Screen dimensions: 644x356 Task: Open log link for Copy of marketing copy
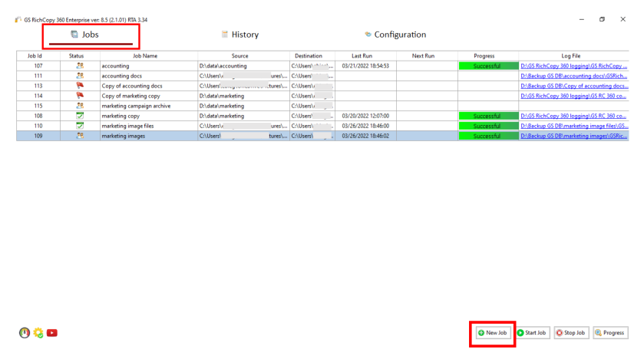click(573, 96)
